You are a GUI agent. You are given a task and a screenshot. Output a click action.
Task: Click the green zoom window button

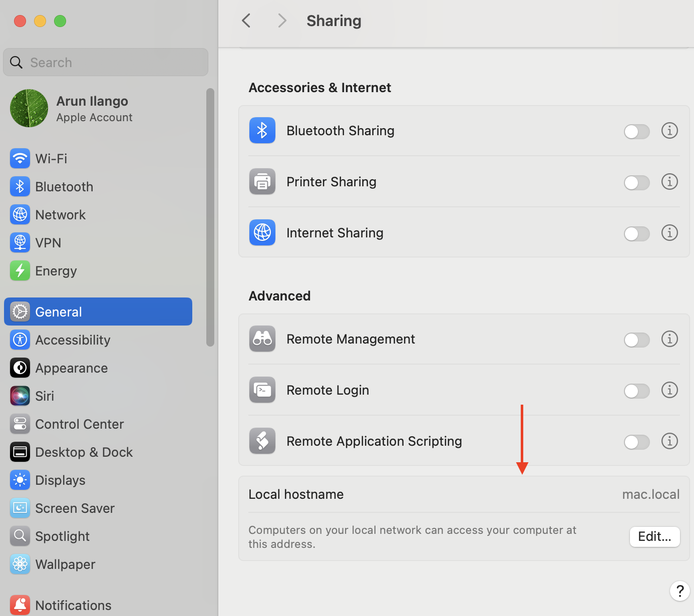click(x=60, y=21)
